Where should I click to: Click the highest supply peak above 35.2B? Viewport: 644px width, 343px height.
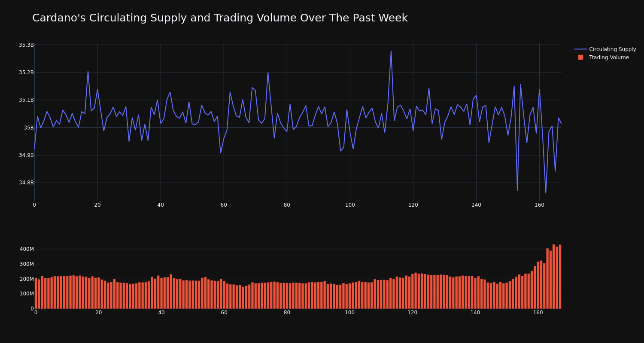391,51
